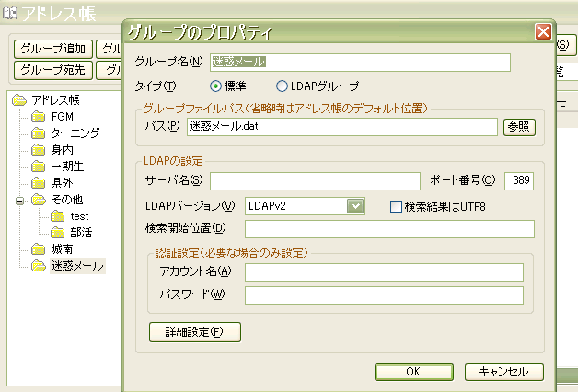Collapse the その他 tree node
Viewport: 578px width, 392px height.
20,201
